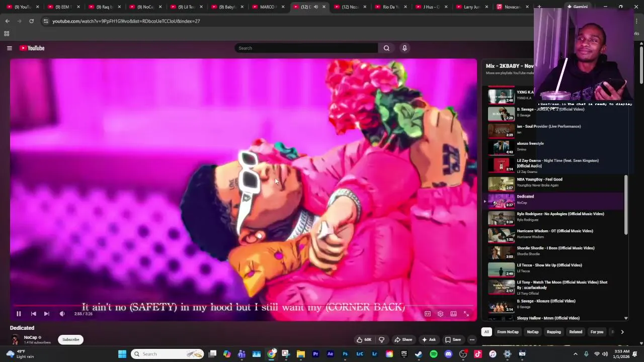644x362 pixels.
Task: Click the playlist panel scrollbar thumb
Action: click(626, 205)
